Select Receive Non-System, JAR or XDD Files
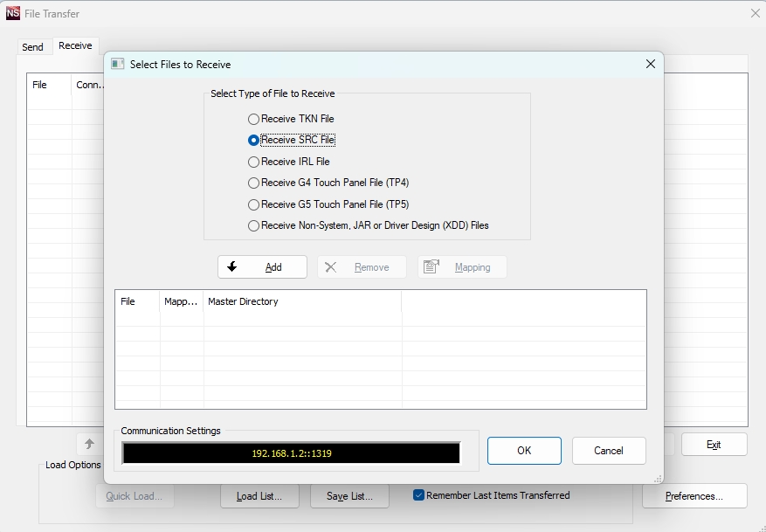The height and width of the screenshot is (532, 766). tap(254, 225)
